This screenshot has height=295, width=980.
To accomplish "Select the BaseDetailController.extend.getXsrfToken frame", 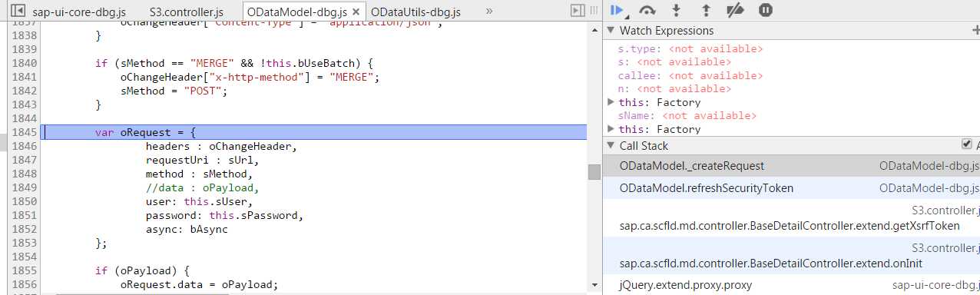I will pyautogui.click(x=791, y=218).
